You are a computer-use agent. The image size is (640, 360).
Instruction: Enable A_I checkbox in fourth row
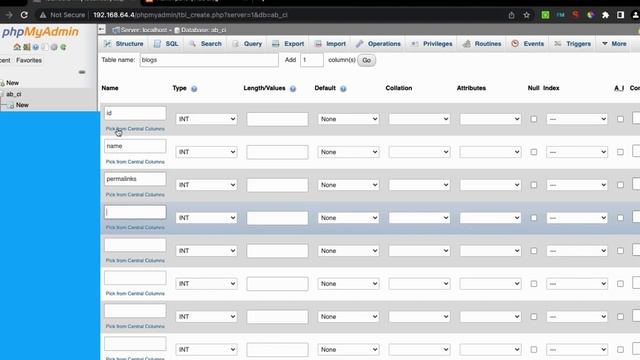(620, 218)
